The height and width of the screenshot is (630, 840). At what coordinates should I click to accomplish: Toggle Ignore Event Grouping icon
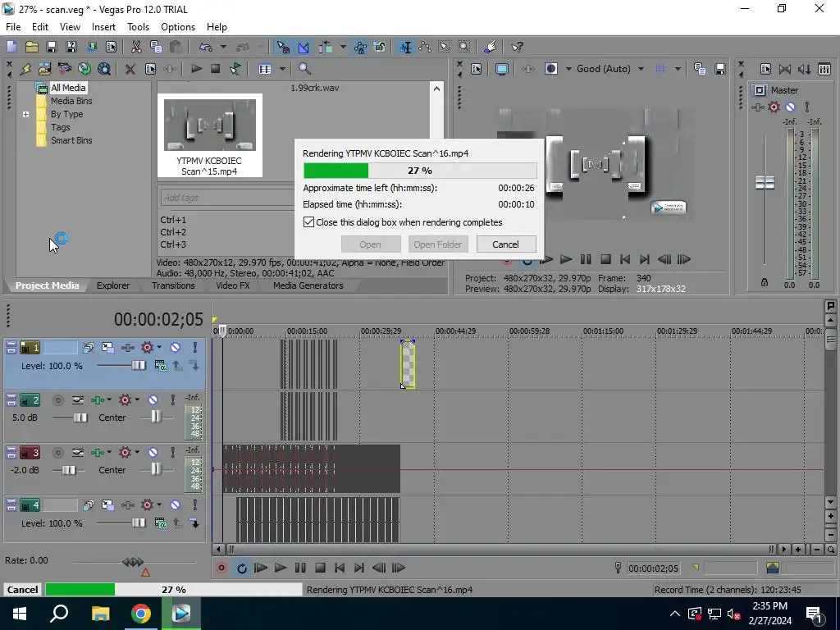click(380, 47)
